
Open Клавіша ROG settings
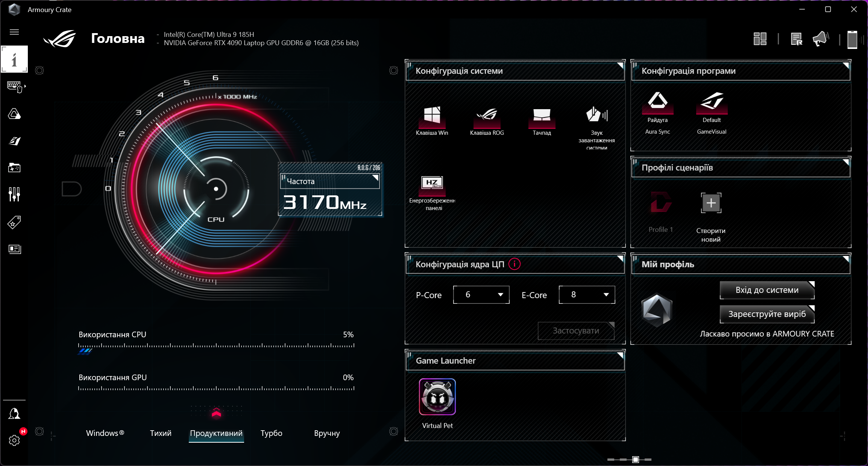(x=487, y=119)
